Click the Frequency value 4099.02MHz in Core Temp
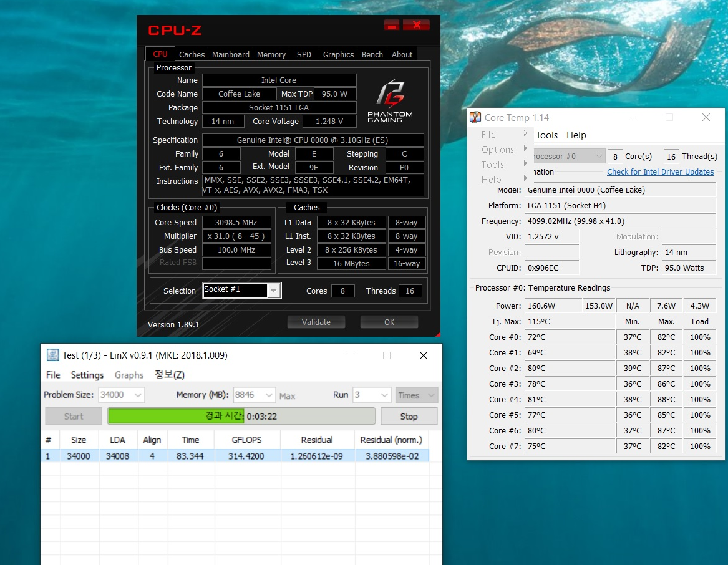Viewport: 728px width, 565px height. (620, 221)
